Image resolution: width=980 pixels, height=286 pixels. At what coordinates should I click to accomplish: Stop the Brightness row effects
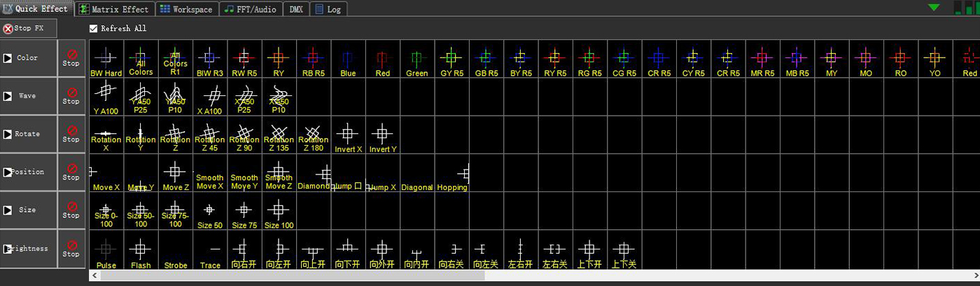[71, 248]
